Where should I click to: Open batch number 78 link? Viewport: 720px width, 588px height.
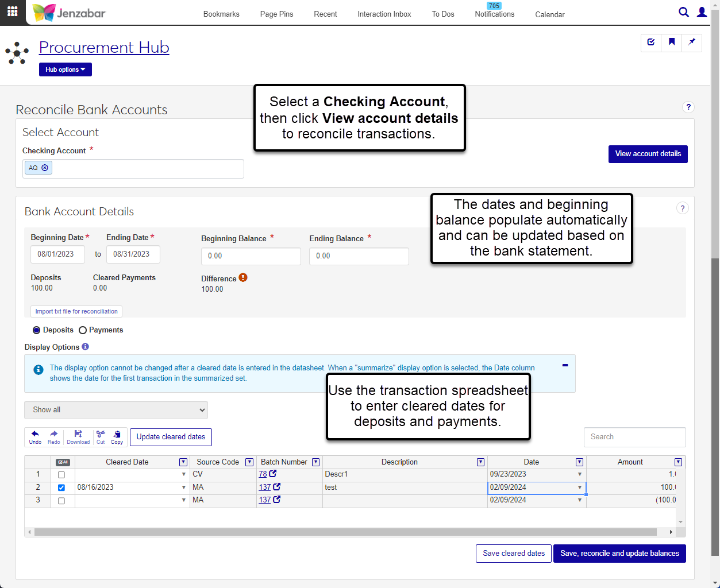[x=263, y=474]
